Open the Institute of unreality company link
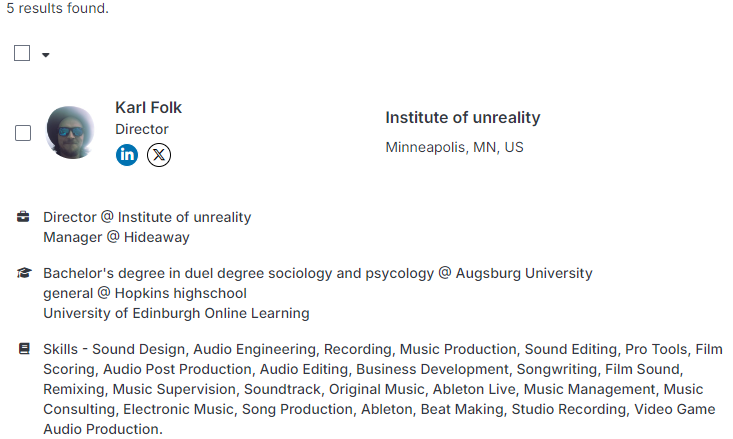Viewport: 733px width, 439px height. click(463, 117)
